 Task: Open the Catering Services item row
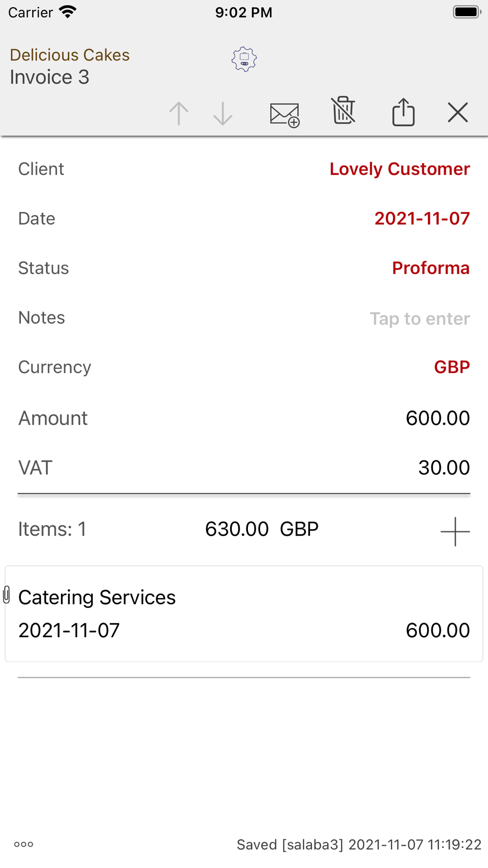pos(244,614)
